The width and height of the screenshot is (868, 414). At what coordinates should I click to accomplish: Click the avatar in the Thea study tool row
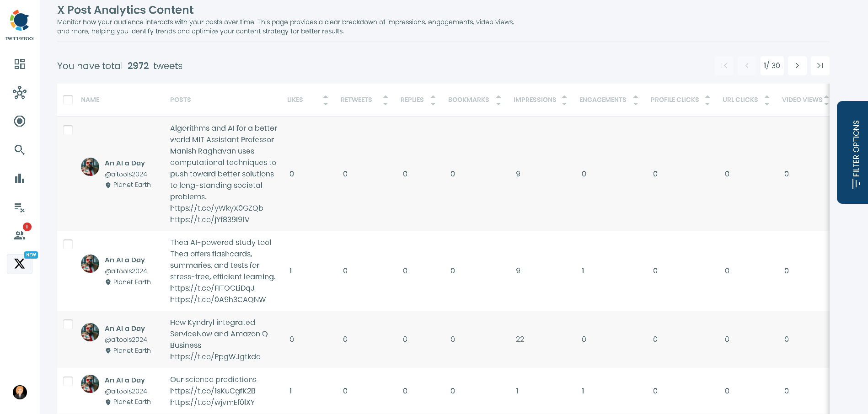(x=90, y=264)
